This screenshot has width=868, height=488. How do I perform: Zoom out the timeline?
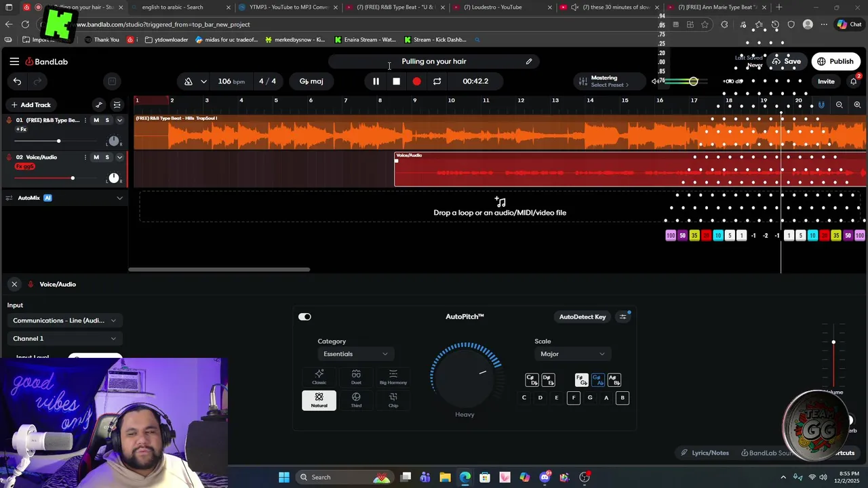(x=840, y=105)
